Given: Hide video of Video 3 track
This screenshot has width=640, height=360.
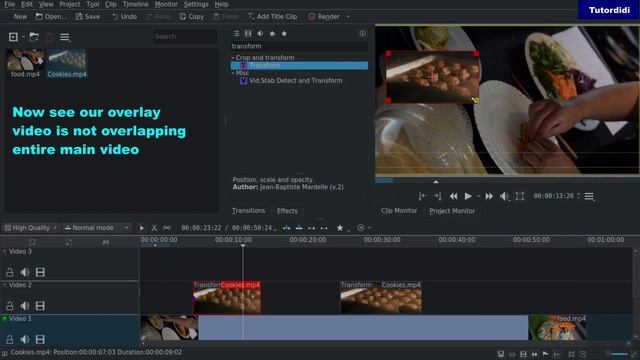Looking at the screenshot, I should (x=40, y=272).
